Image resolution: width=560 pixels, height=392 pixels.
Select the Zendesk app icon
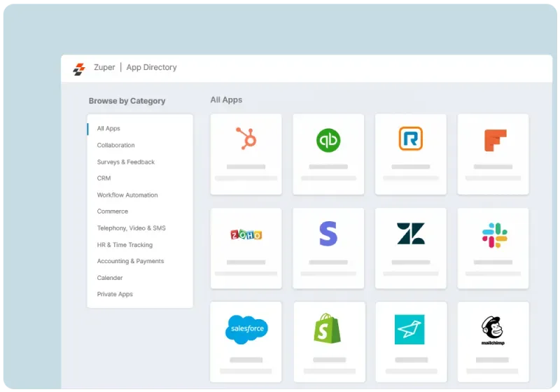411,234
